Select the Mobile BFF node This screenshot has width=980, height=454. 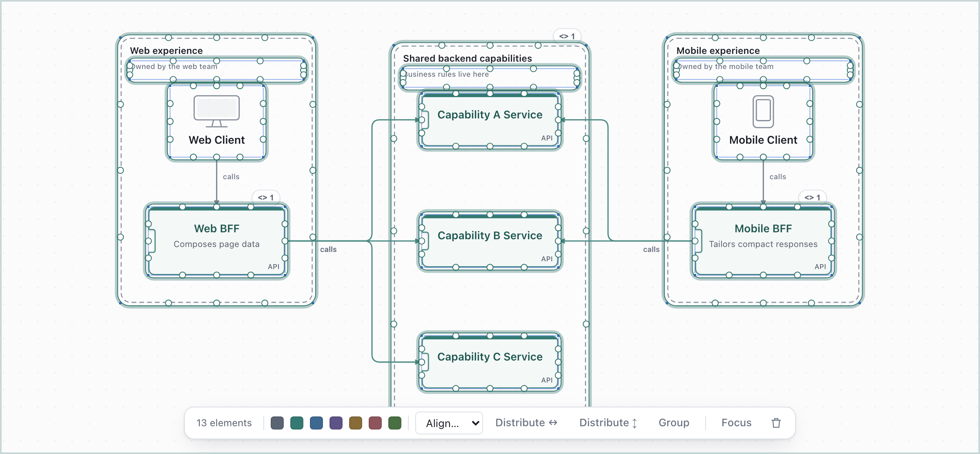click(763, 241)
